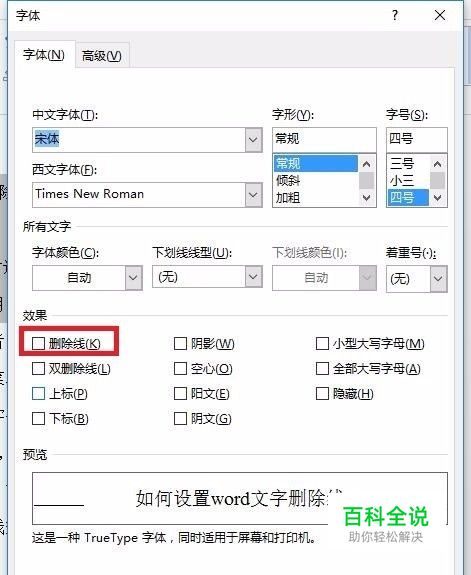This screenshot has height=575, width=471.
Task: Enable 小型大写字母 small caps checkbox
Action: 322,344
